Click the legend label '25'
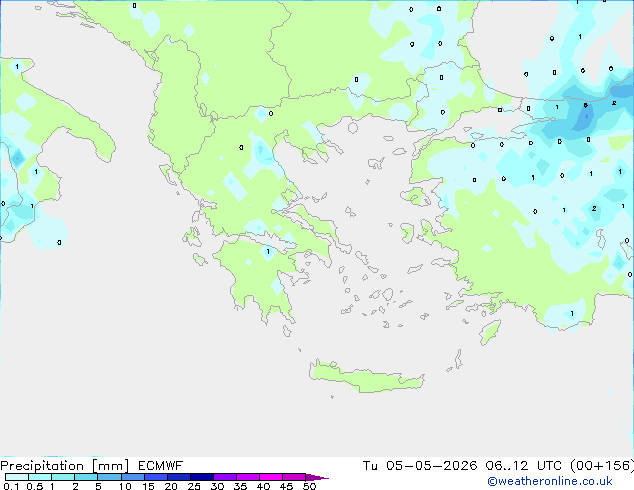The height and width of the screenshot is (490, 634). (x=194, y=486)
